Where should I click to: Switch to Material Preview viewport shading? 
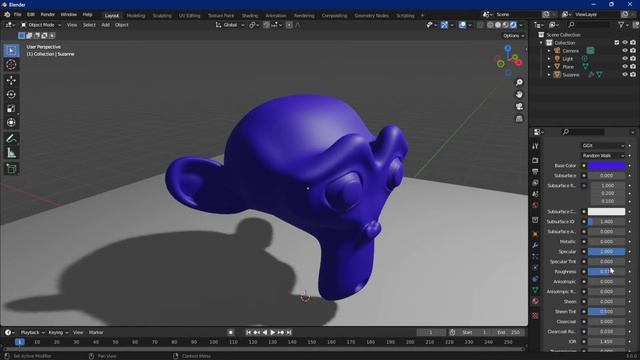pyautogui.click(x=506, y=25)
